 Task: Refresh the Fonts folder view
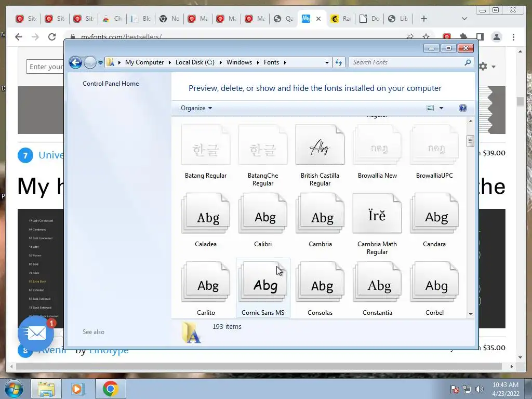(339, 62)
